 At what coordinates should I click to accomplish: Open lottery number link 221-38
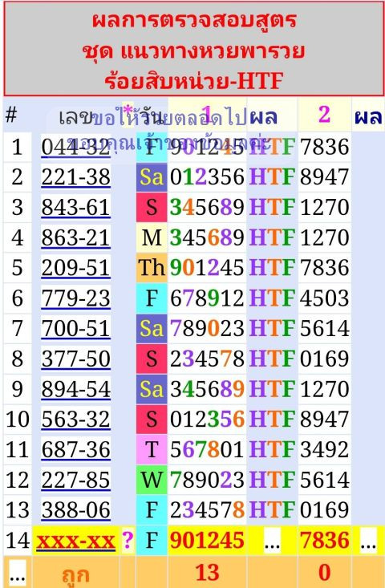pyautogui.click(x=75, y=177)
